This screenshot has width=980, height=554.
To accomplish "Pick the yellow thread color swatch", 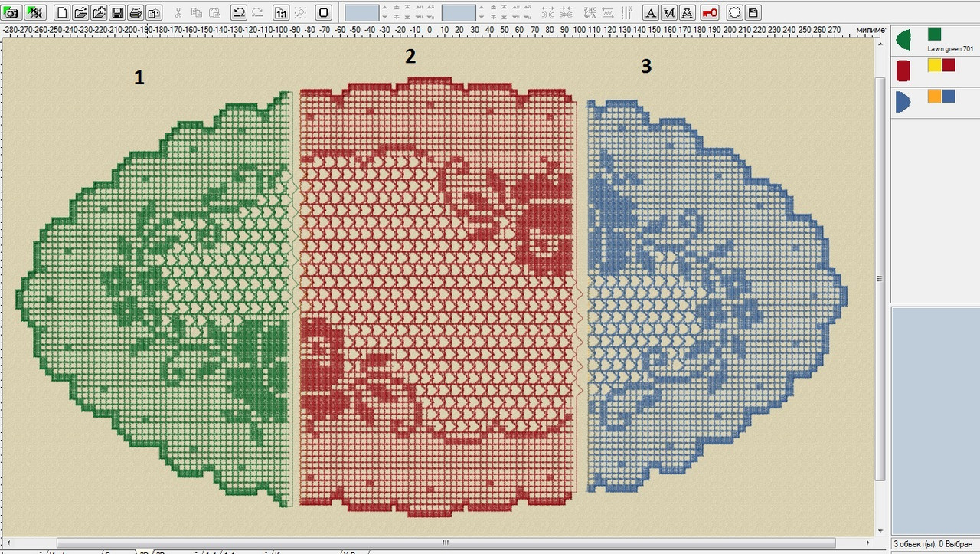I will (934, 65).
